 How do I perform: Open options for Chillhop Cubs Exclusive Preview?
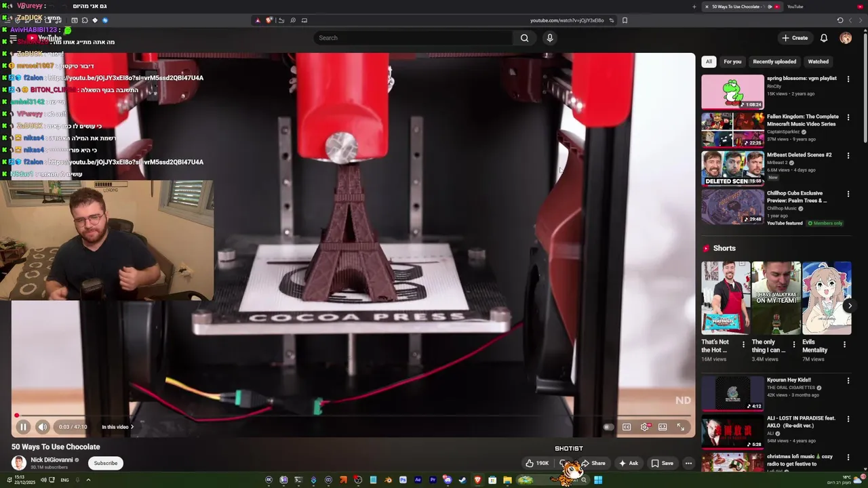848,193
